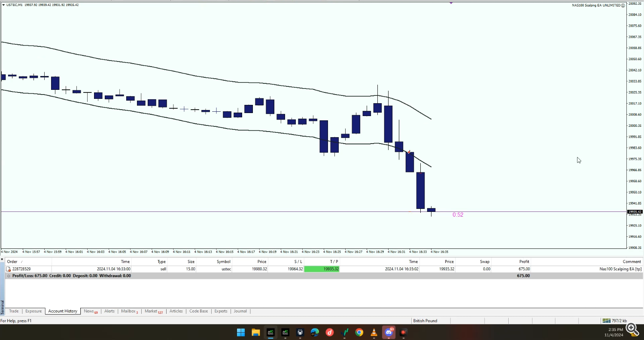
Task: Click the stop loss value 19964.32
Action: (295, 269)
